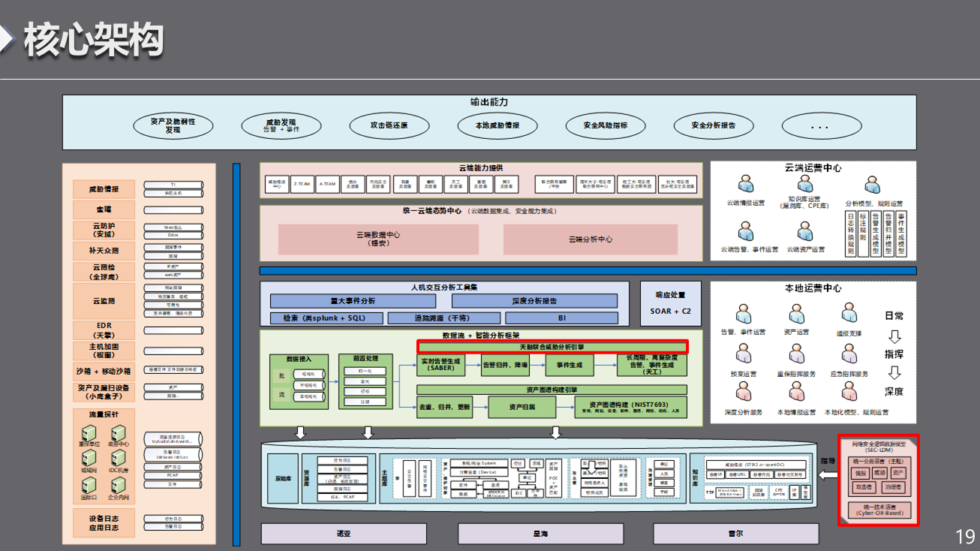Select the Z-TEAM box in 云端能力提供
980x551 pixels.
pyautogui.click(x=302, y=184)
